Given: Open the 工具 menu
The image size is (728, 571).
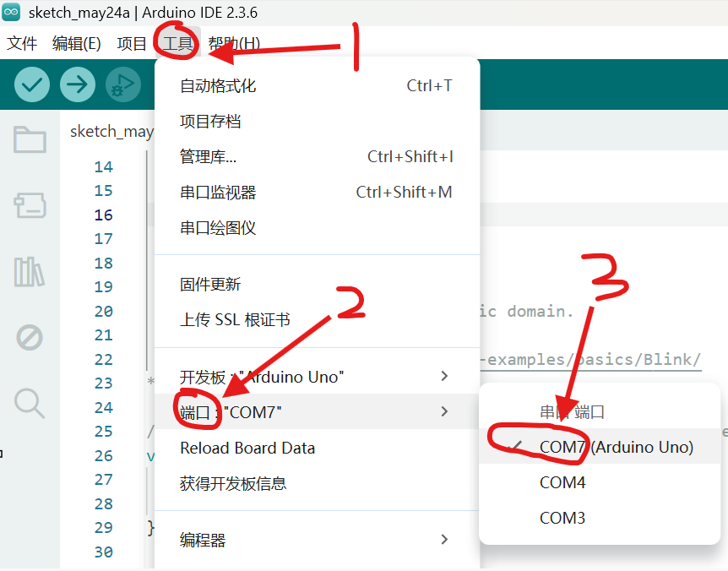Looking at the screenshot, I should [178, 43].
